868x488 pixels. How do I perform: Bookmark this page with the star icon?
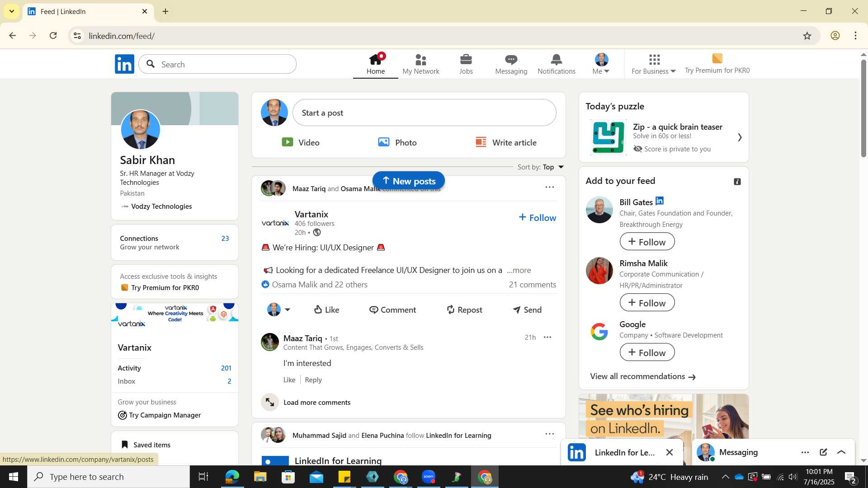807,36
